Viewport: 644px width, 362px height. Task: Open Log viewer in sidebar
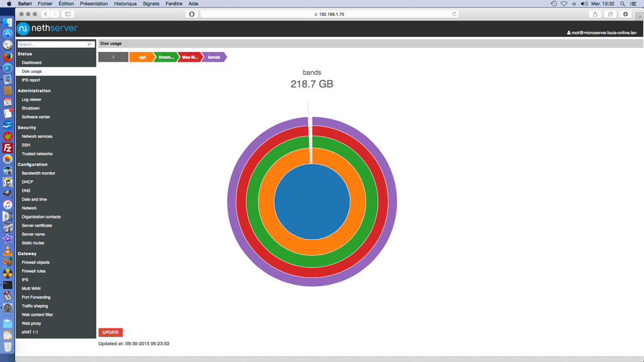31,99
